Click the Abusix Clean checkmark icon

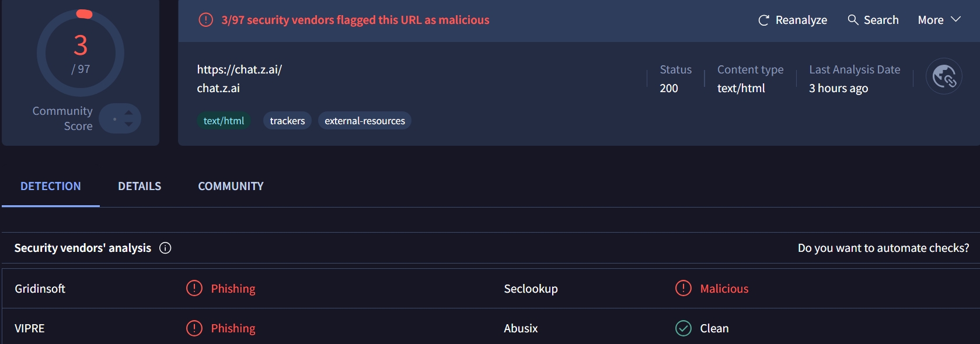point(683,328)
